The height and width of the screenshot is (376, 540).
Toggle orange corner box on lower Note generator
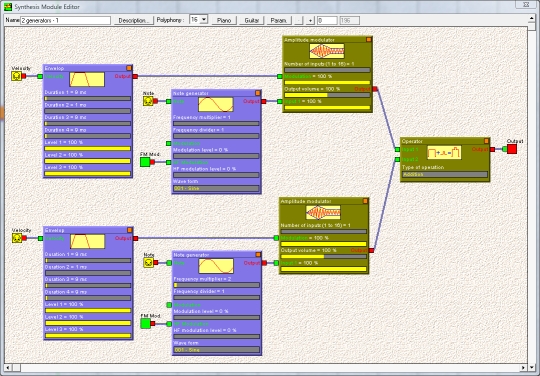pyautogui.click(x=258, y=254)
